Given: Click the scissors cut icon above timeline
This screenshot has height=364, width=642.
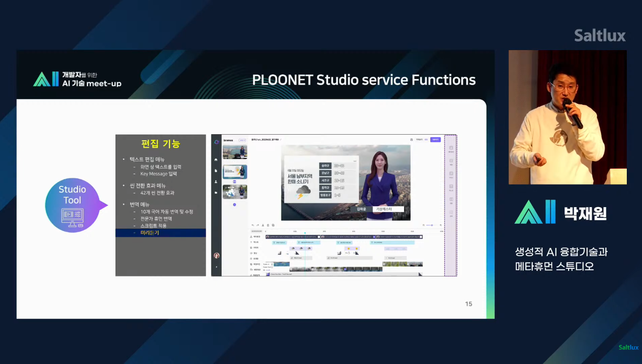Looking at the screenshot, I should [263, 225].
